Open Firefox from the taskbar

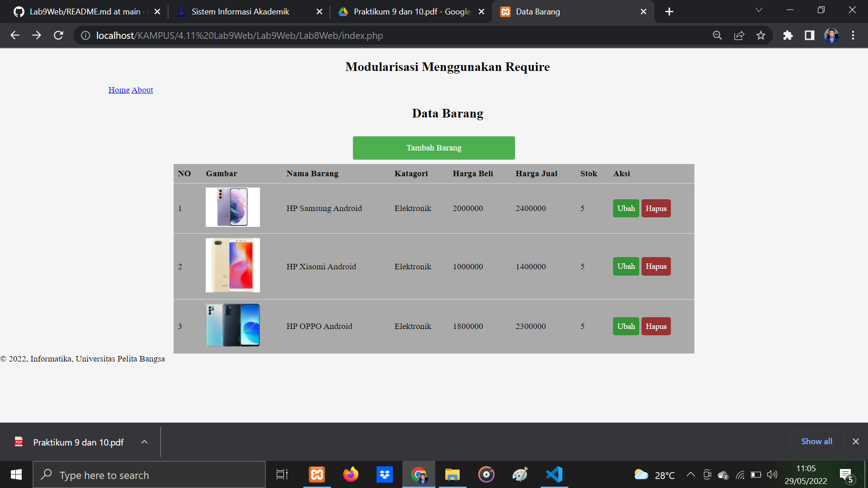[x=351, y=474]
